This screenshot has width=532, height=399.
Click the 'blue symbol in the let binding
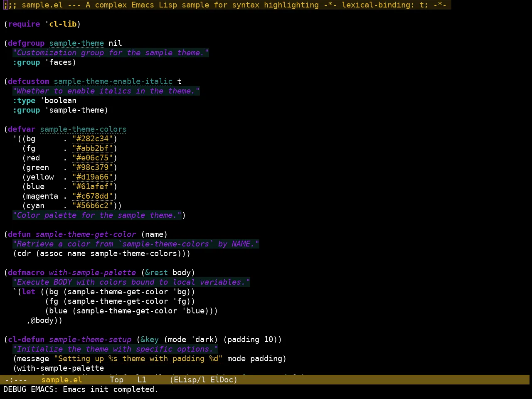[193, 311]
